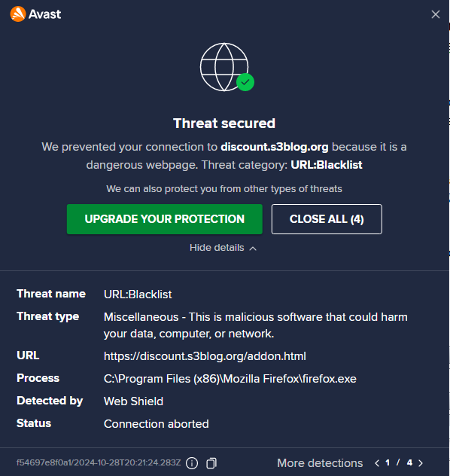Go to next detection arrow
The width and height of the screenshot is (450, 476).
click(421, 463)
